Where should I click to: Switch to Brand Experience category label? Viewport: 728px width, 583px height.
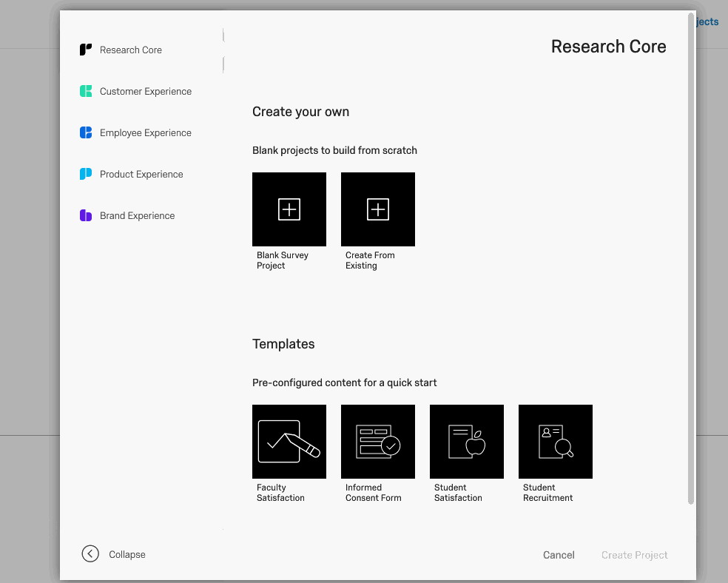tap(138, 216)
